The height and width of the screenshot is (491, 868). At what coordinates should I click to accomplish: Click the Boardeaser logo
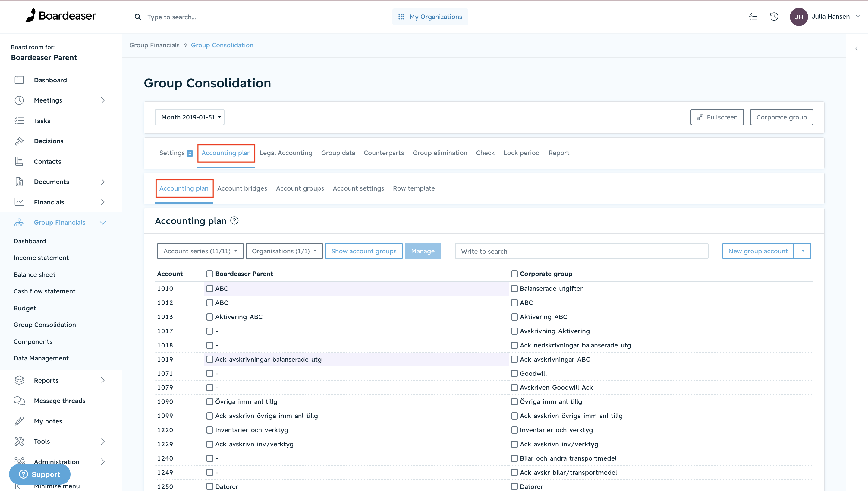(61, 15)
